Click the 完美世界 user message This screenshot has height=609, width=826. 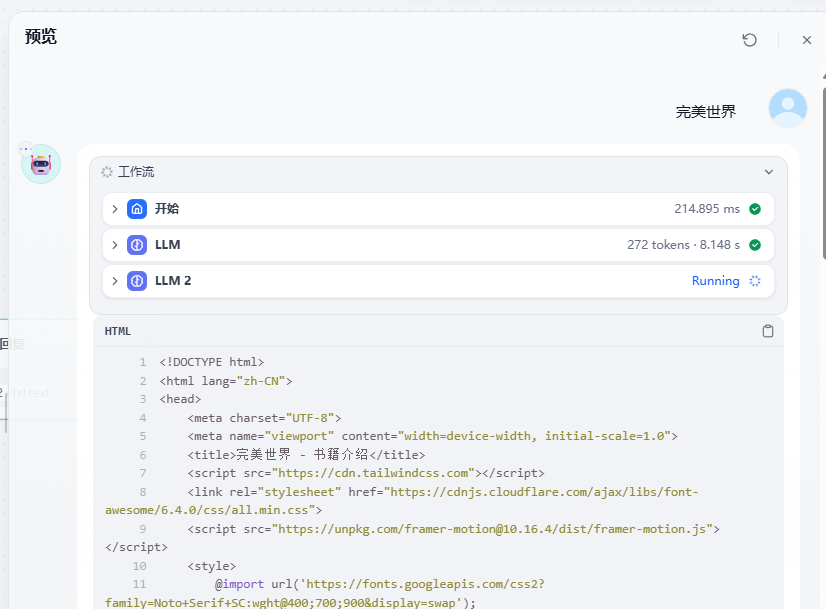[705, 112]
